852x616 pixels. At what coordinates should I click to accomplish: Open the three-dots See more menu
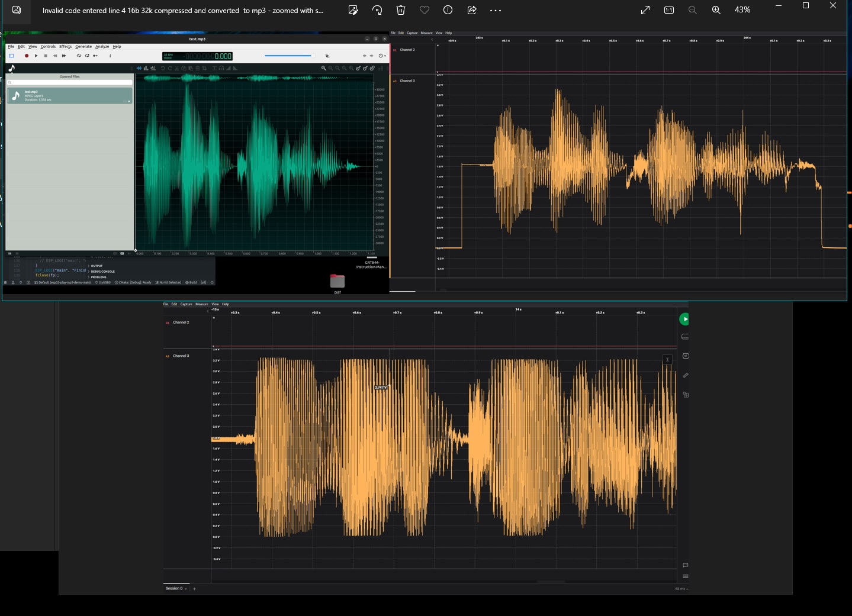(496, 10)
